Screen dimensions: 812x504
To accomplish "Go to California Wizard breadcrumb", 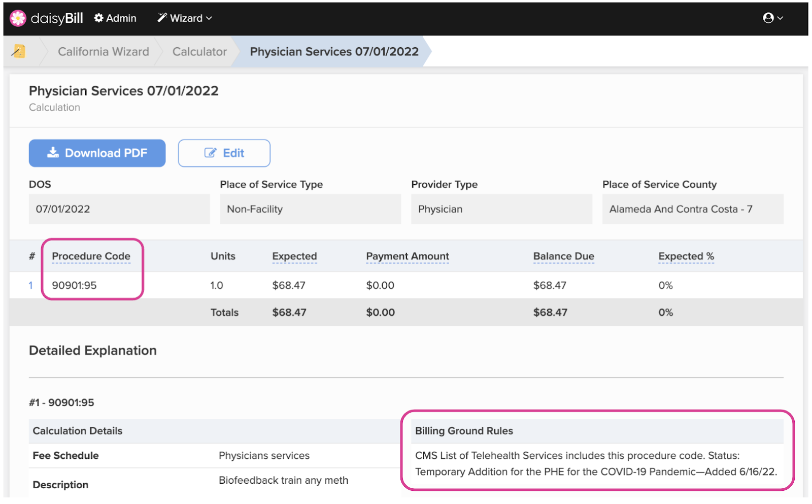I will click(103, 52).
